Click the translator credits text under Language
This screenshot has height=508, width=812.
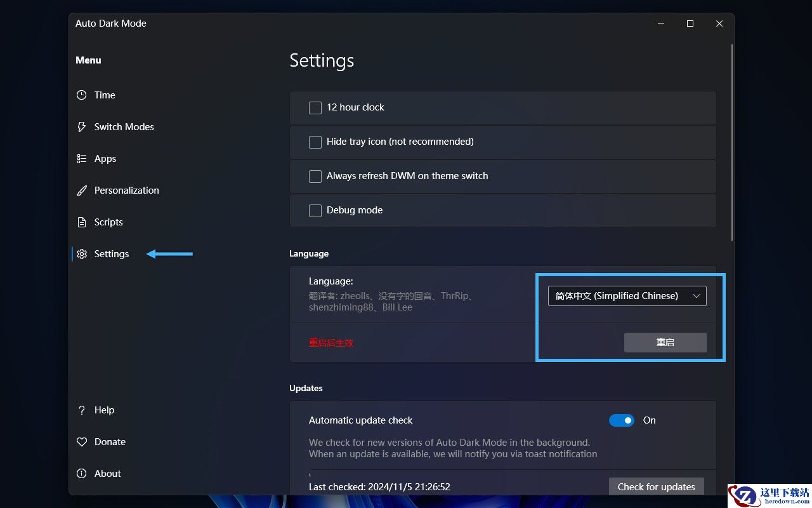391,302
